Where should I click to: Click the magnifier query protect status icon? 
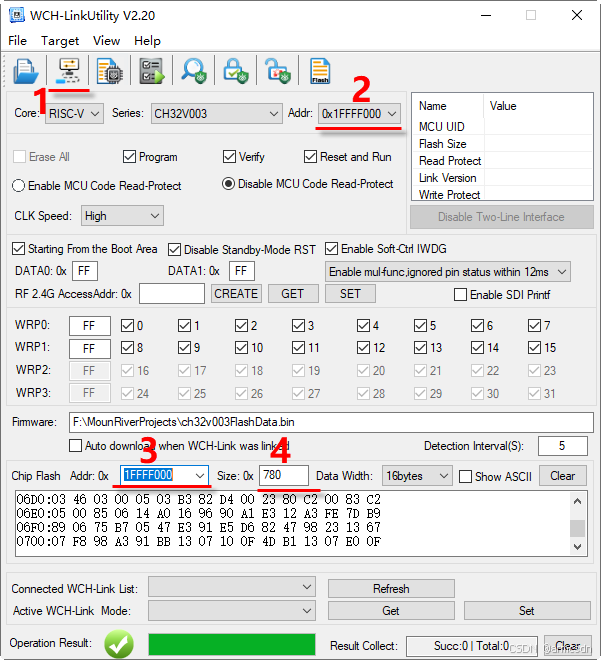tap(194, 71)
